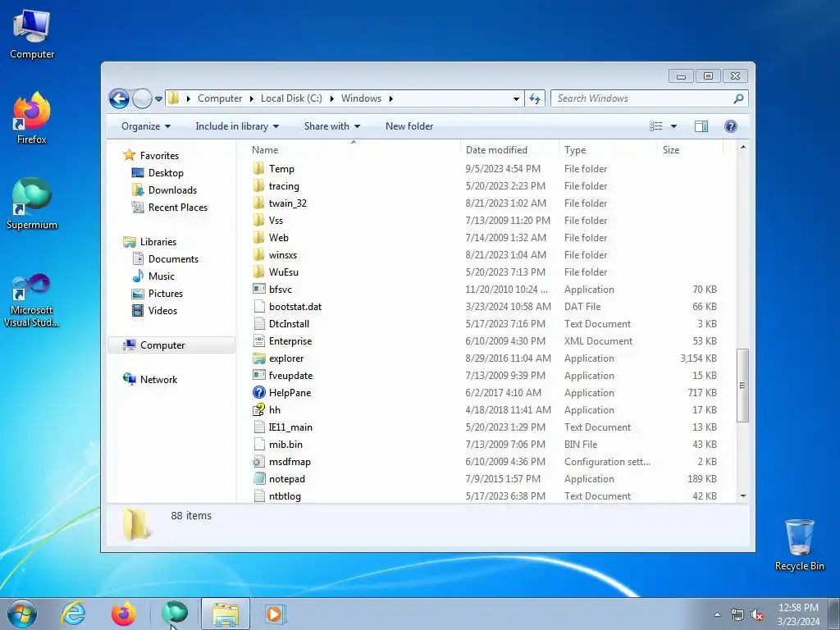Image resolution: width=840 pixels, height=630 pixels.
Task: Select the msdfmap configuration file icon
Action: pyautogui.click(x=258, y=462)
